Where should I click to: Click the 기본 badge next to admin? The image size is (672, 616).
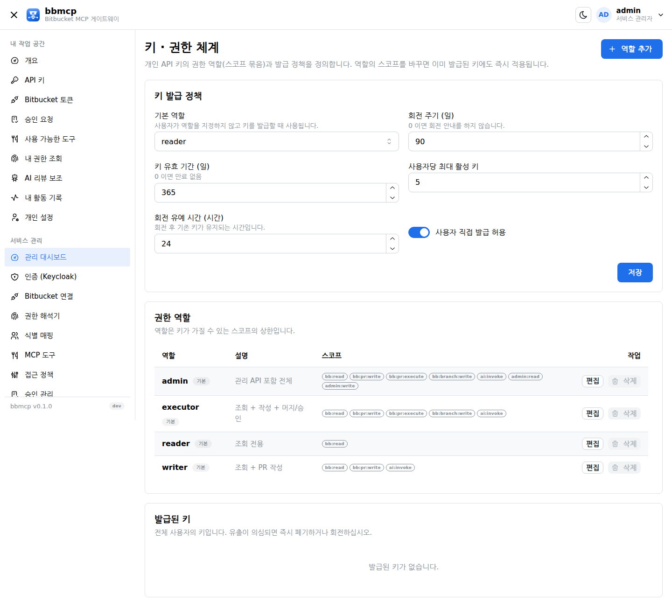[x=201, y=381]
